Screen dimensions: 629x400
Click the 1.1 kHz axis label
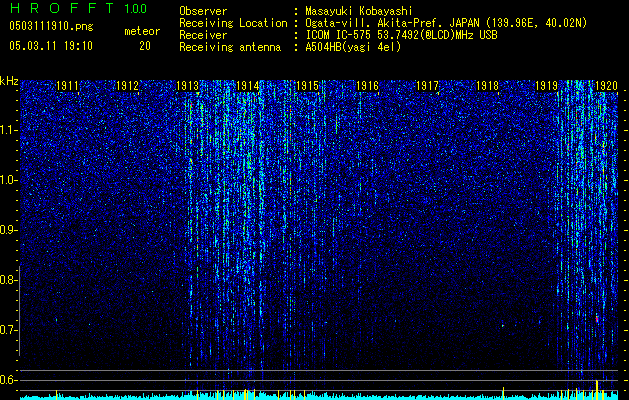(x=8, y=130)
